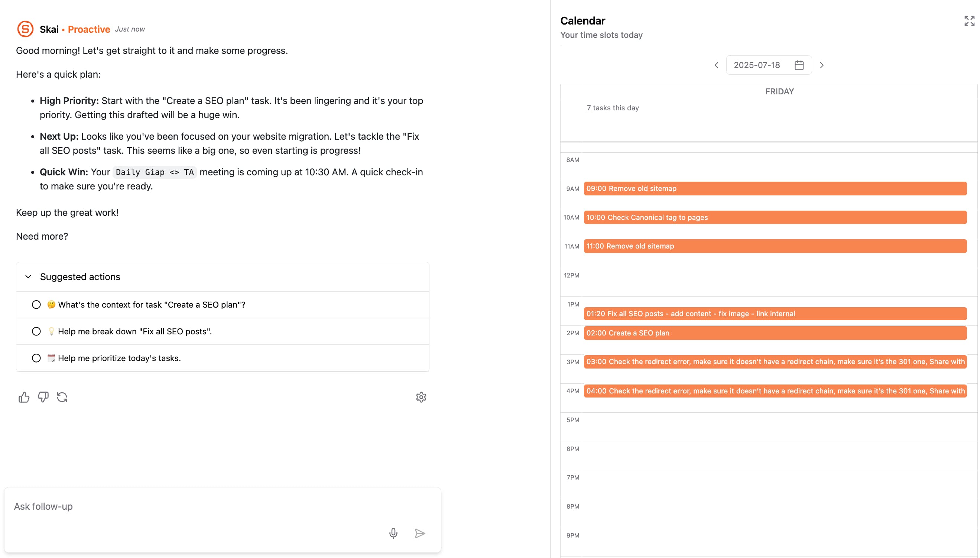The height and width of the screenshot is (558, 980).
Task: Click the thumbs down feedback icon
Action: point(43,397)
